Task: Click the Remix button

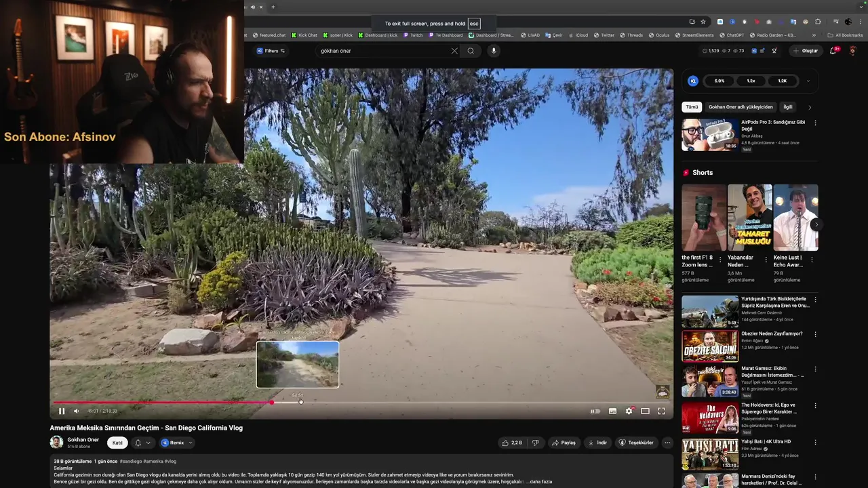Action: click(x=172, y=443)
